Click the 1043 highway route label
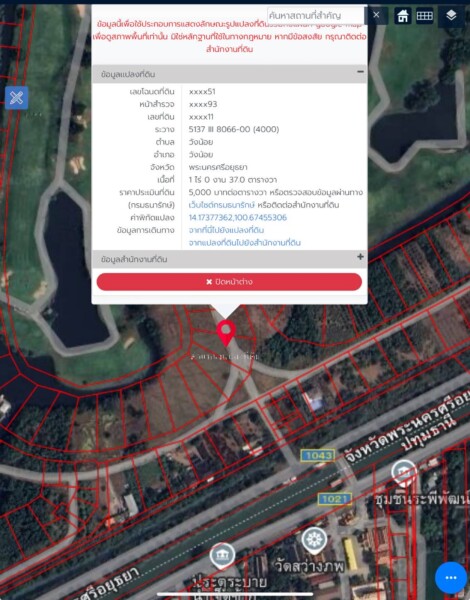The width and height of the screenshot is (470, 600). [318, 455]
